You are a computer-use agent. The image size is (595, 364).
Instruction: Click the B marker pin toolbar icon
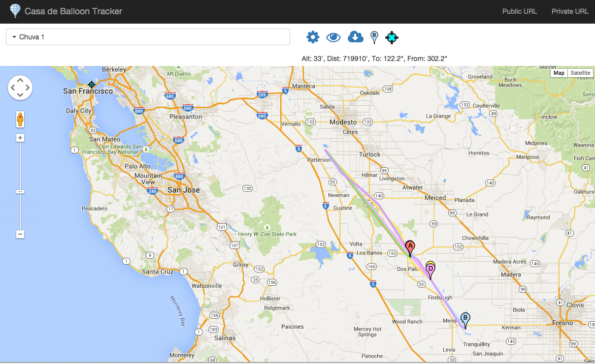374,37
